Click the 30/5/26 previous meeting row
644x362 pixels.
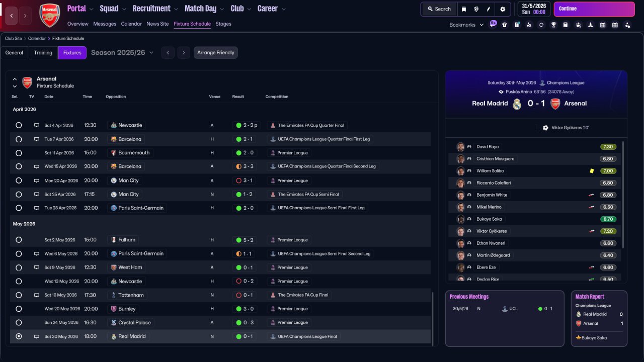505,309
